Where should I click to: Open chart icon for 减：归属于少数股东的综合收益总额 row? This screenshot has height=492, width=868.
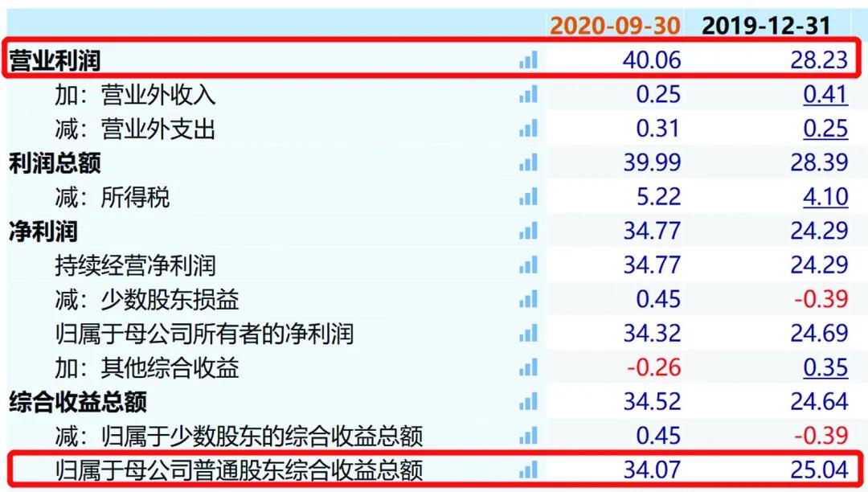pos(528,436)
